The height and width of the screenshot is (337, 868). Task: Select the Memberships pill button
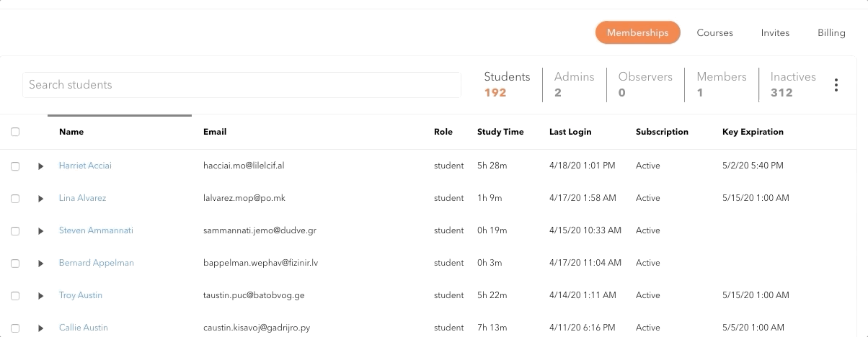point(637,33)
